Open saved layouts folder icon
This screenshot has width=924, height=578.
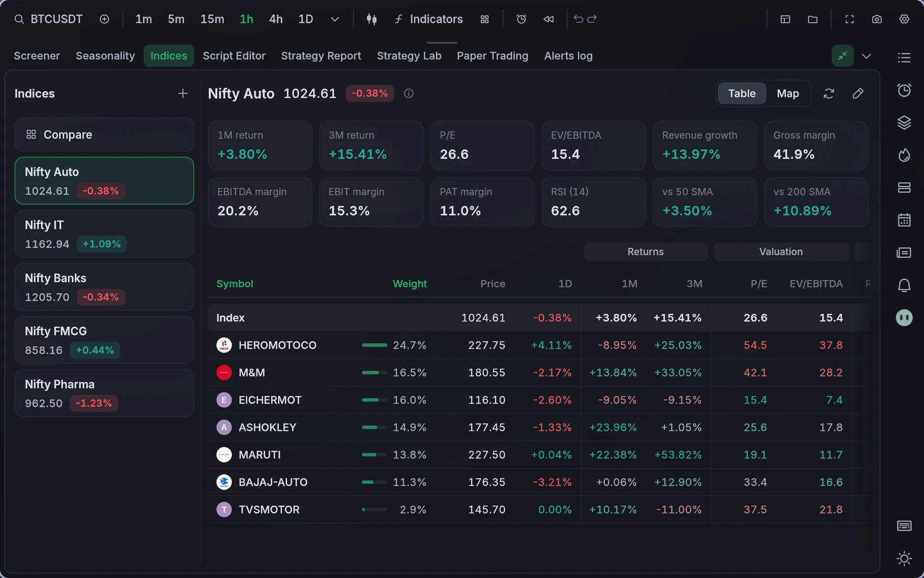pyautogui.click(x=813, y=19)
